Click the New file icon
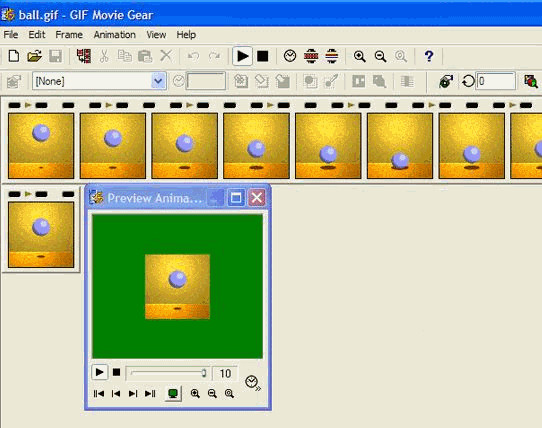Viewport: 542px width, 428px height. coord(14,56)
